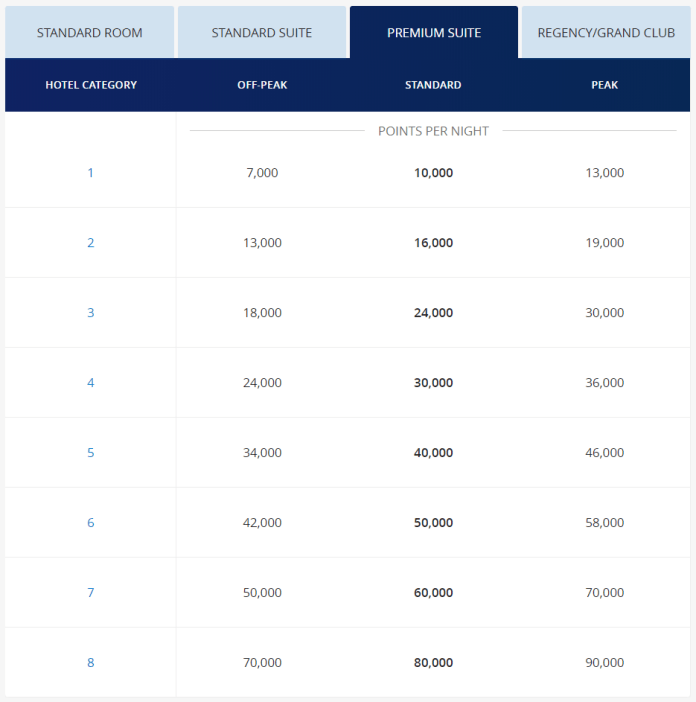Switch to the Regency/Grand Club tab
Screen dimensions: 696x702
click(x=606, y=33)
